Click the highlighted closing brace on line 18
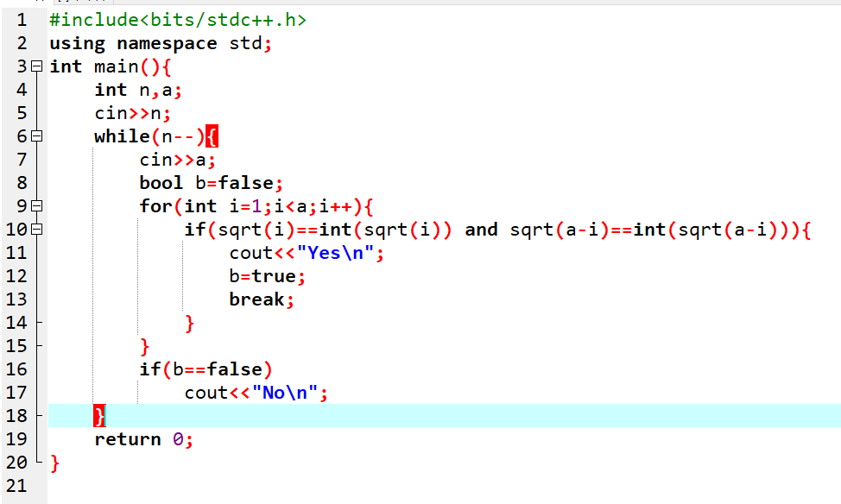The image size is (841, 504). point(99,416)
